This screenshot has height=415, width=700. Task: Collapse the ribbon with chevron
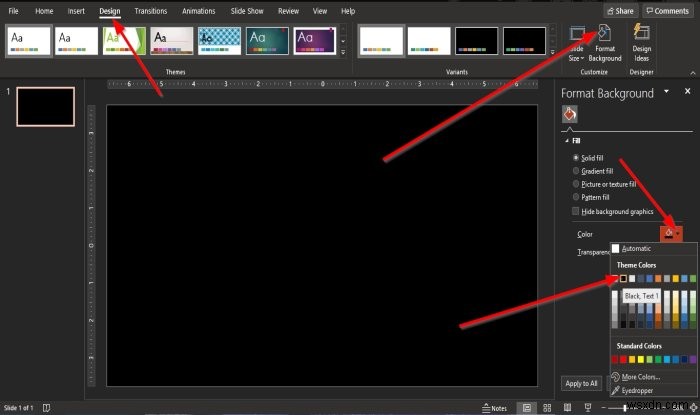693,73
